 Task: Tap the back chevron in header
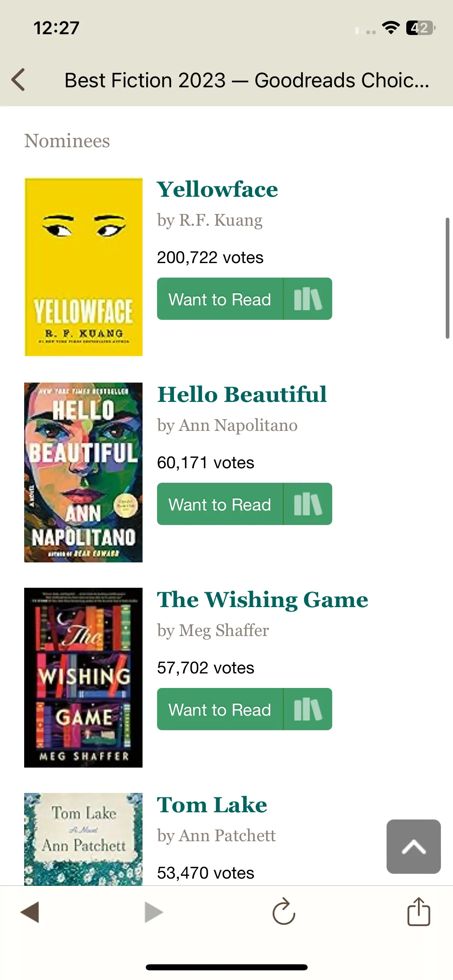coord(19,80)
